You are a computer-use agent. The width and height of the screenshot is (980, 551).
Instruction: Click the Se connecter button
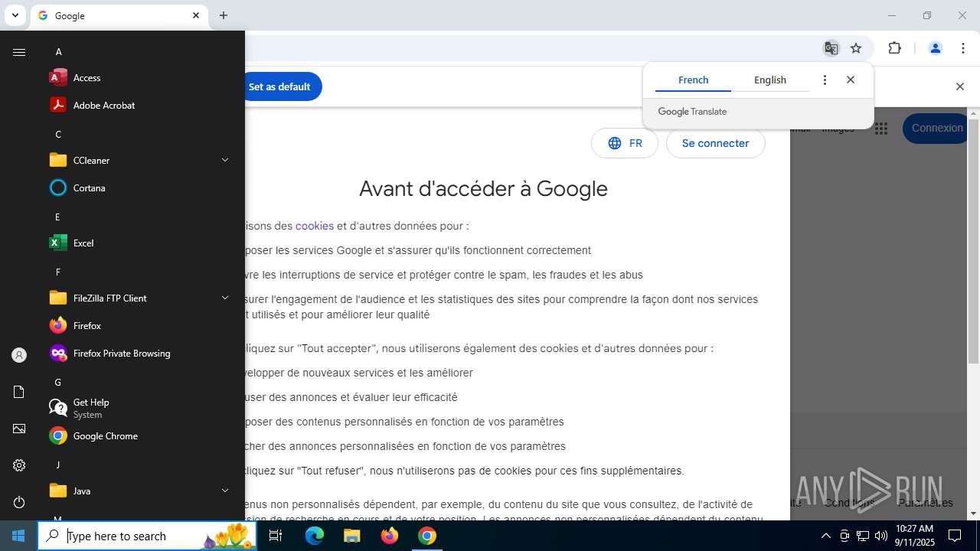click(x=715, y=143)
